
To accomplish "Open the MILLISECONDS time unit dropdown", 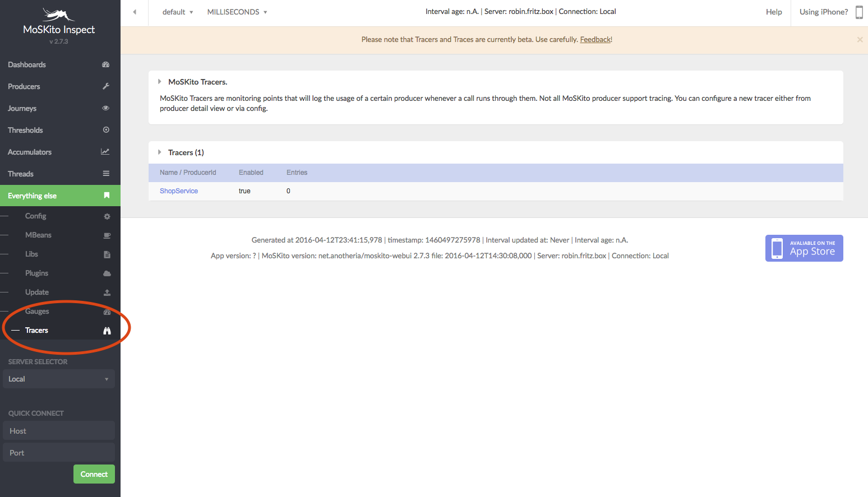I will (237, 12).
